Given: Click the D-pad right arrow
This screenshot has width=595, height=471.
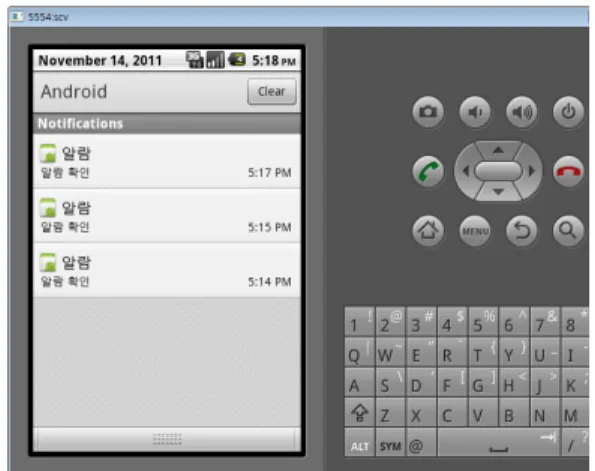Looking at the screenshot, I should pyautogui.click(x=531, y=171).
